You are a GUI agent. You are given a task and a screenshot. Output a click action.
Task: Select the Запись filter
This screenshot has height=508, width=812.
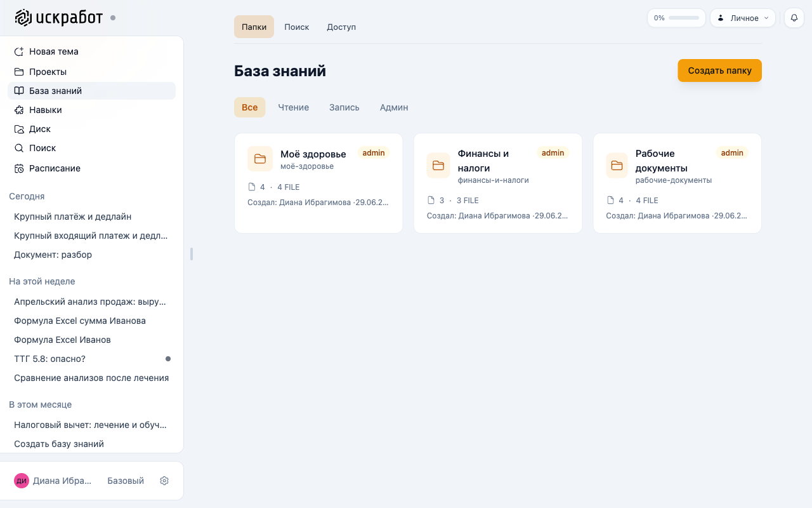pyautogui.click(x=344, y=107)
